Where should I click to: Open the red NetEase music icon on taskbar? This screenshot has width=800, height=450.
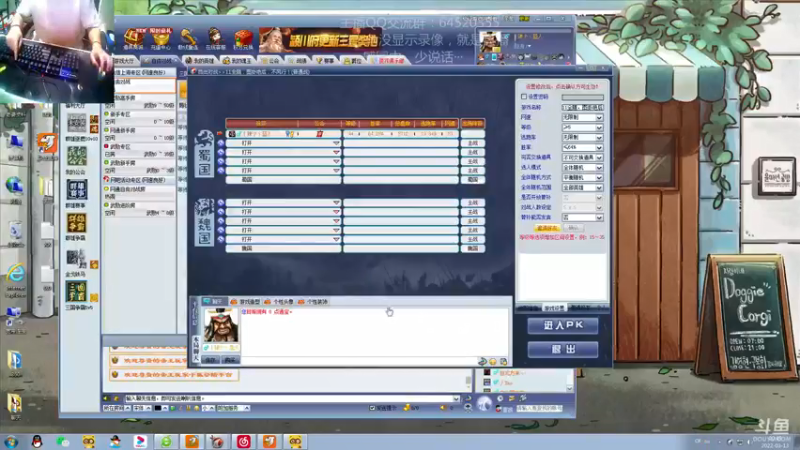(243, 441)
